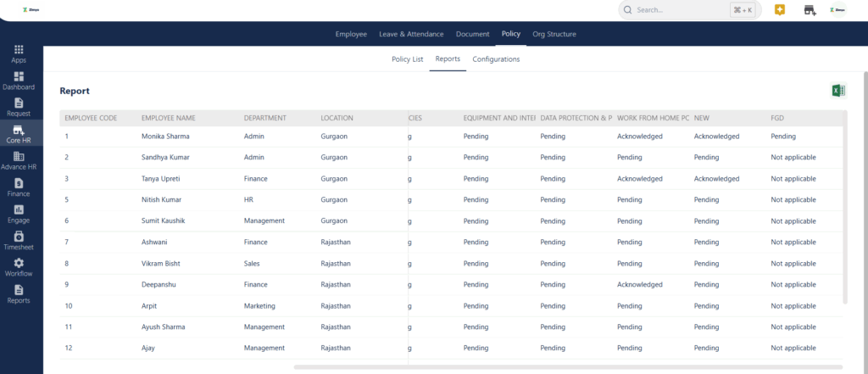Open the store icon in header
868x374 pixels.
[x=810, y=10]
